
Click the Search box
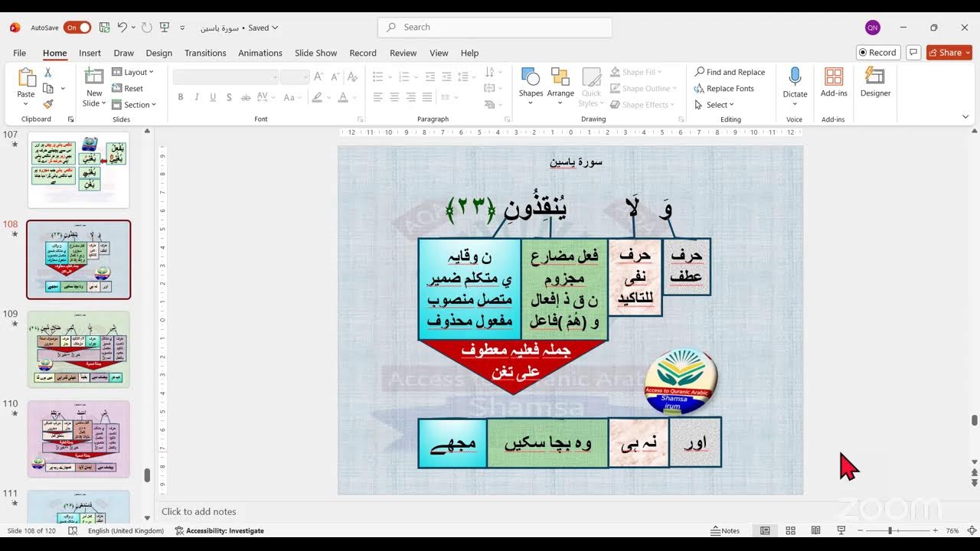(x=495, y=28)
